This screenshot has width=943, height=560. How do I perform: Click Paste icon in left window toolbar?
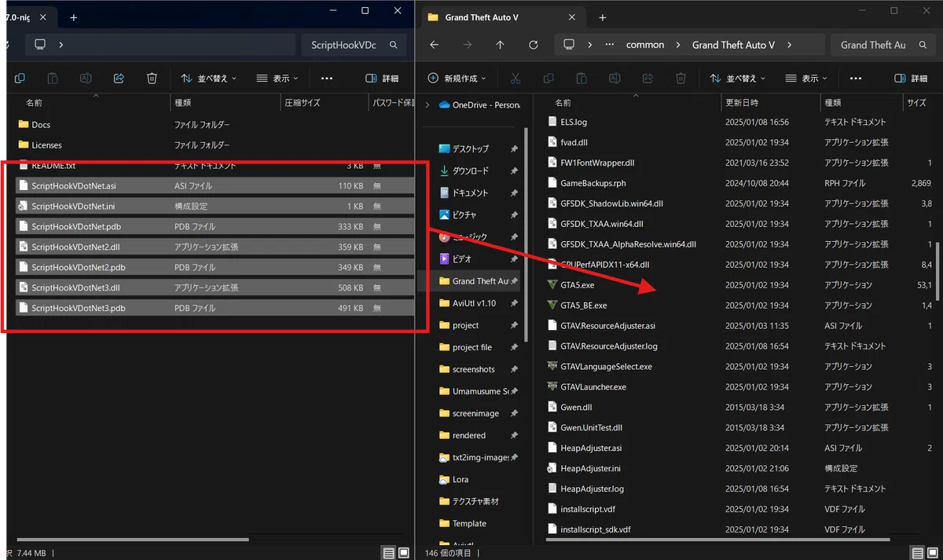[x=53, y=79]
